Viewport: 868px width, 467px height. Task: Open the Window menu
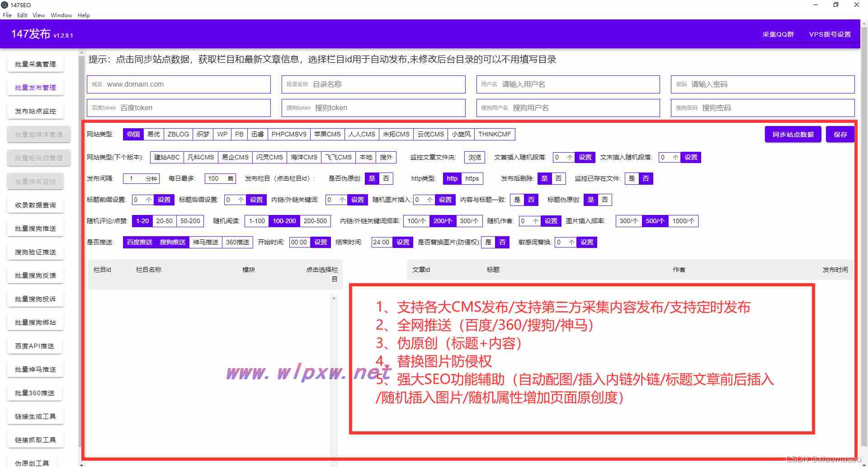tap(61, 15)
